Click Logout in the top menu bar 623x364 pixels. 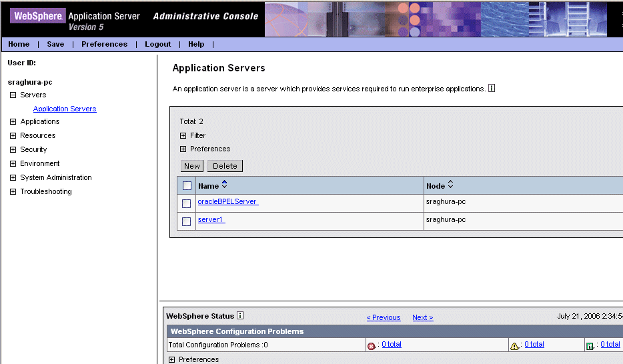click(x=157, y=44)
